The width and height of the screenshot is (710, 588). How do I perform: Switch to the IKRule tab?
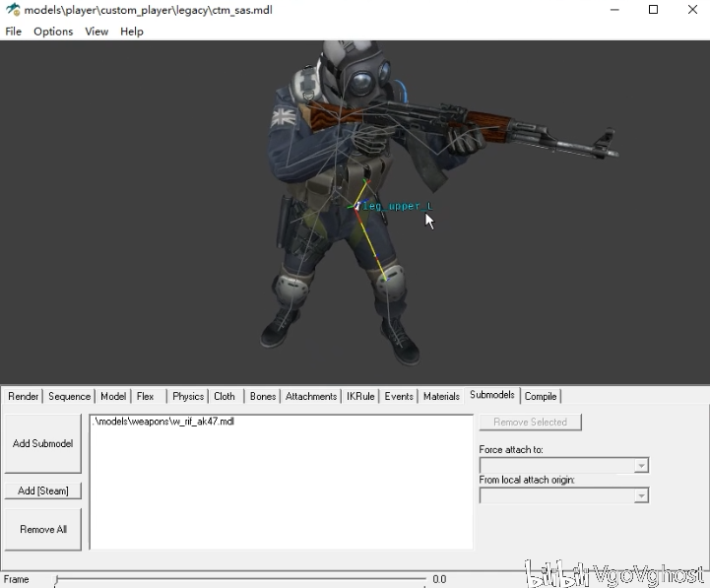tap(360, 396)
